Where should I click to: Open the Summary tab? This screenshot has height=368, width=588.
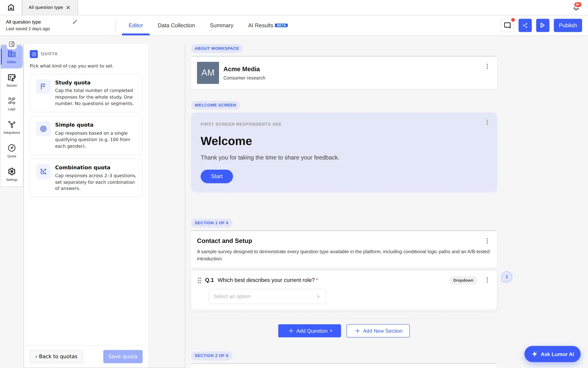222,25
